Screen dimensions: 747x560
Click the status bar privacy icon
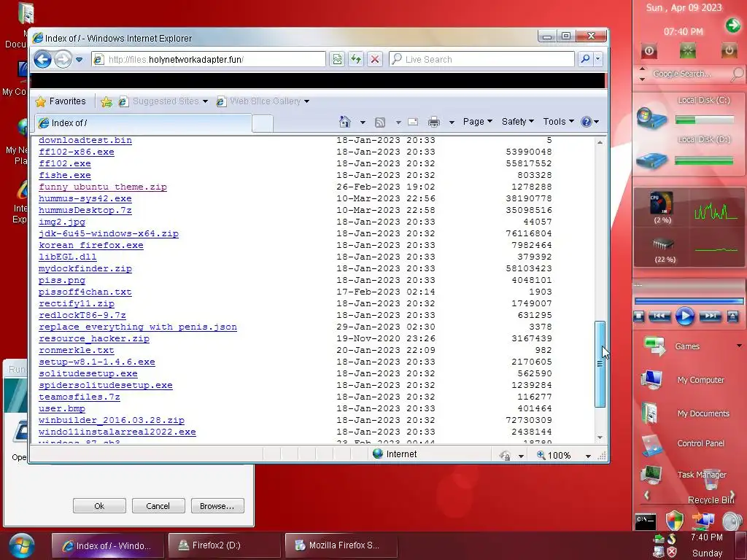[505, 456]
